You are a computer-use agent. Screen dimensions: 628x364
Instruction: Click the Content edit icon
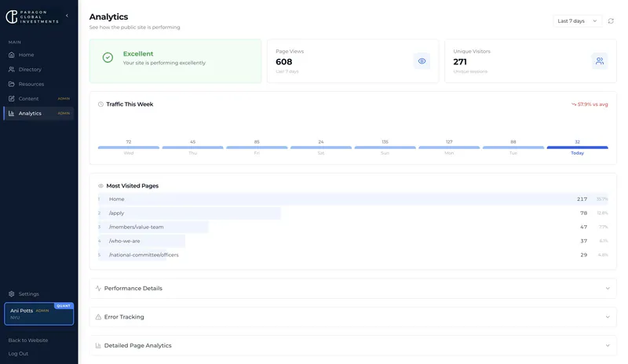[x=12, y=99]
